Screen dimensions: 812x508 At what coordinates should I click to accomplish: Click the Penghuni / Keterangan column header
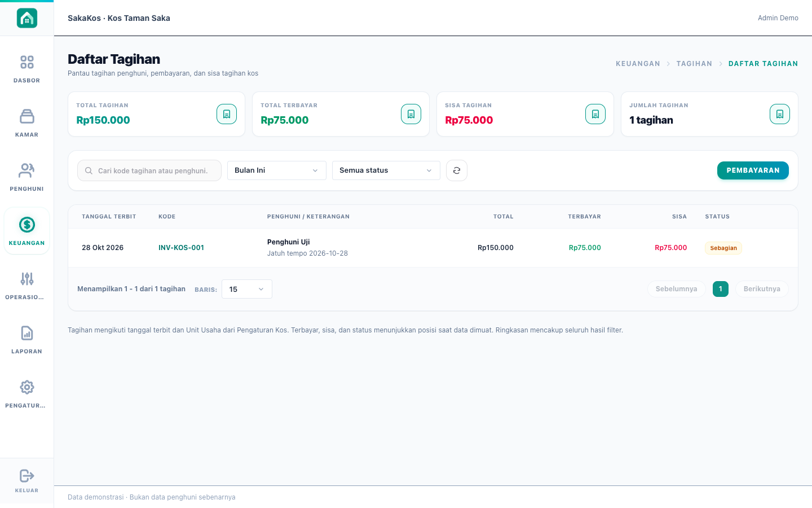click(x=308, y=217)
